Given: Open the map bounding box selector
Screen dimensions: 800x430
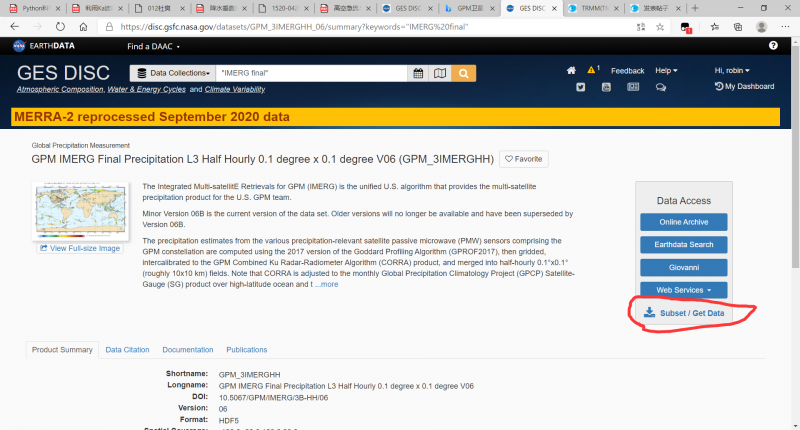Looking at the screenshot, I should (x=439, y=73).
